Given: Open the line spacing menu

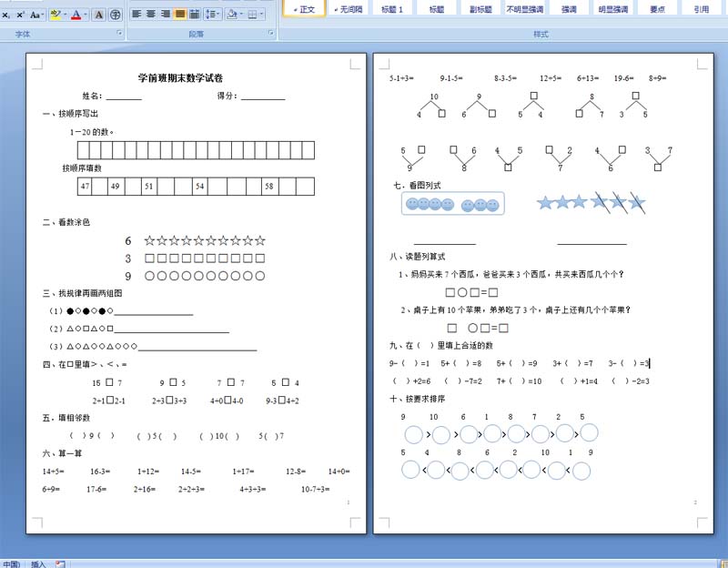Looking at the screenshot, I should click(213, 14).
